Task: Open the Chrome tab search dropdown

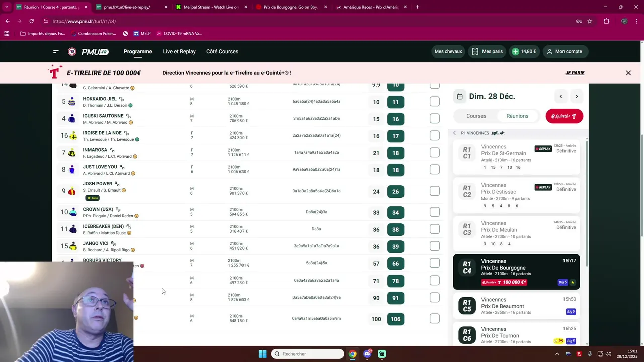Action: point(7,7)
